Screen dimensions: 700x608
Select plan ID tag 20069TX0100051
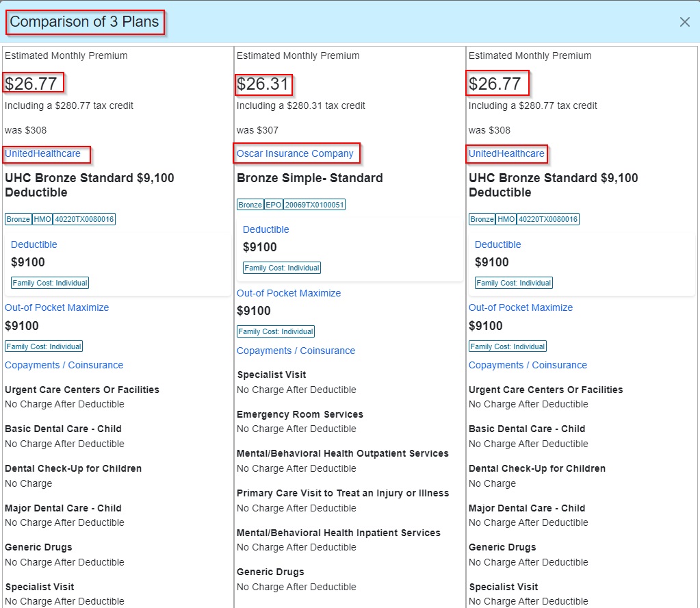tap(314, 205)
